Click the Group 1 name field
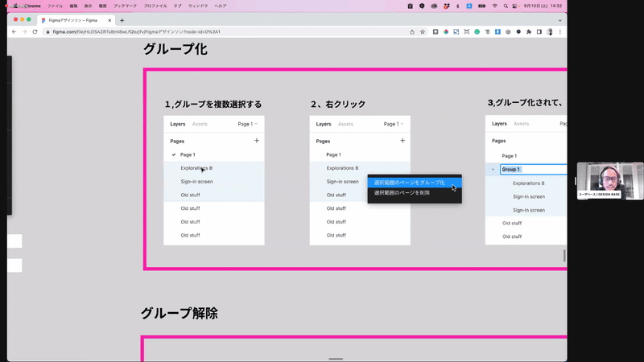Screen dimensions: 644x362 coord(534,169)
